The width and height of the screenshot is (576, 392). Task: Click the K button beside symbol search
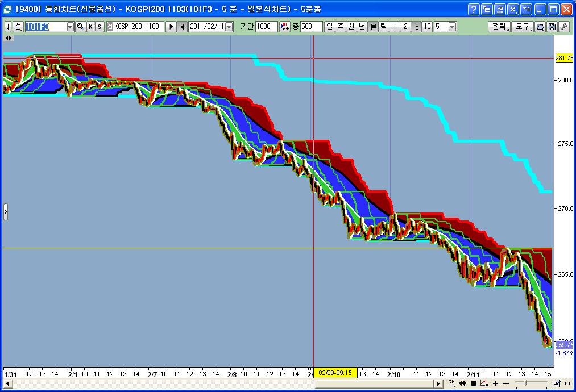[x=90, y=27]
